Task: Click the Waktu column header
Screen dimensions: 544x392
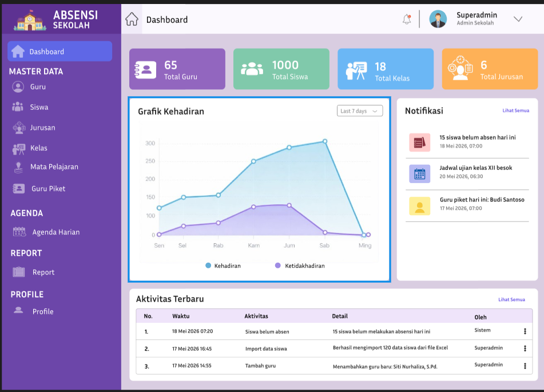Action: coord(181,316)
